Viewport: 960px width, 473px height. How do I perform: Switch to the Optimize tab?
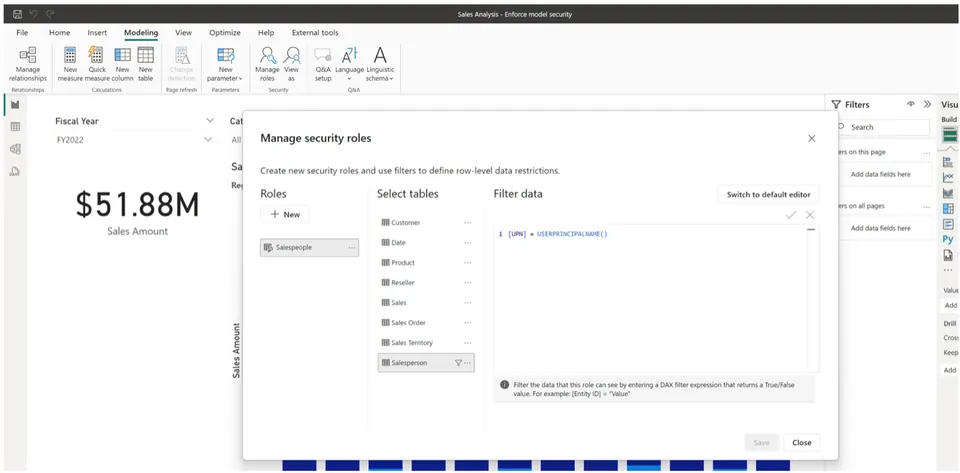225,32
